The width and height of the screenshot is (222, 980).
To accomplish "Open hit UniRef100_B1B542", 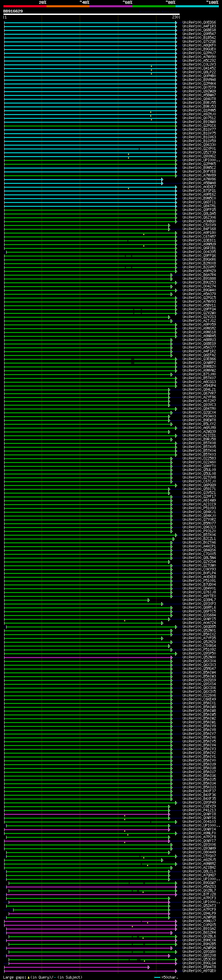I will pyautogui.click(x=199, y=38).
